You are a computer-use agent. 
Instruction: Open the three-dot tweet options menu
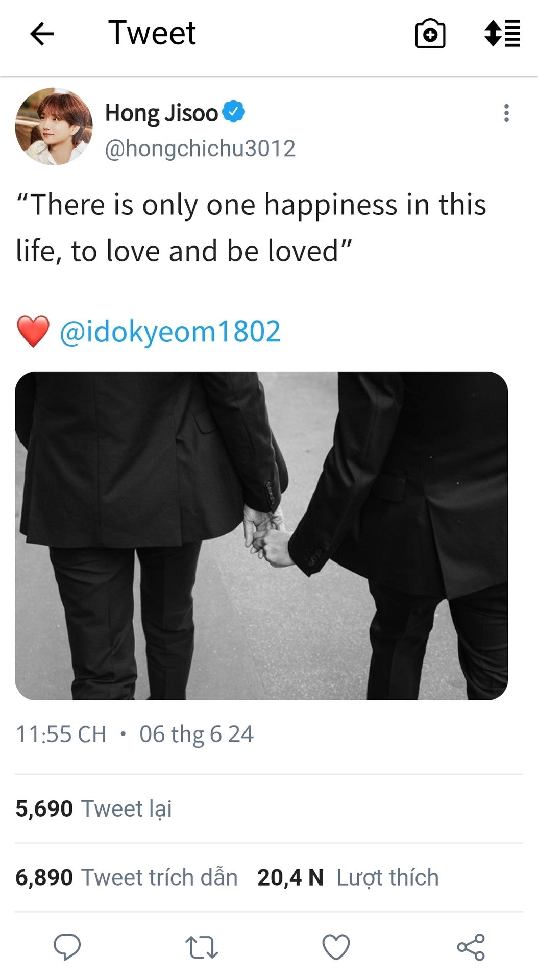506,113
